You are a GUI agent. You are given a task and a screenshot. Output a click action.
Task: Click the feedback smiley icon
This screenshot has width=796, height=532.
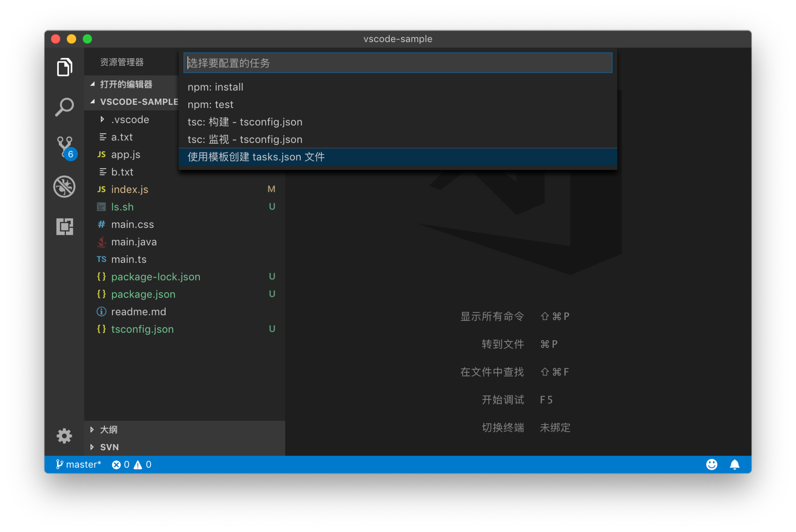711,464
